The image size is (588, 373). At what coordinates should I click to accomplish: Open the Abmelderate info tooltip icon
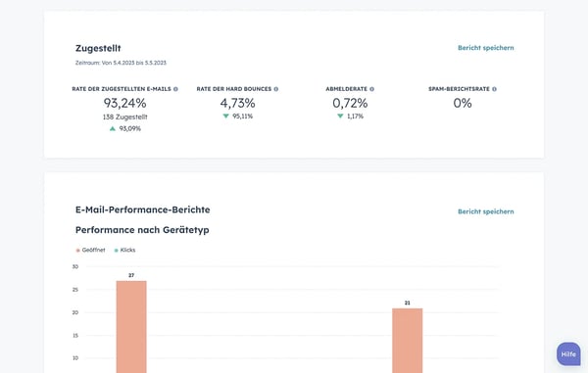coord(372,89)
